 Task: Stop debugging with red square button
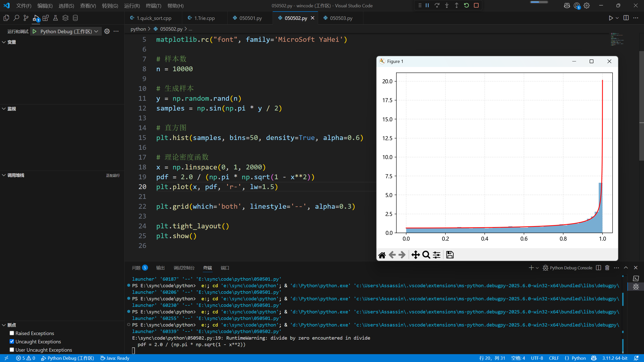(x=476, y=5)
